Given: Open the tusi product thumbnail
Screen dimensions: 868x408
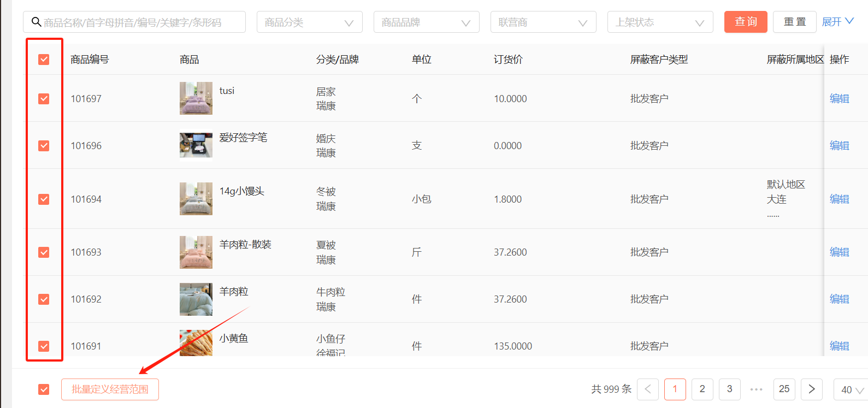Looking at the screenshot, I should coord(196,98).
